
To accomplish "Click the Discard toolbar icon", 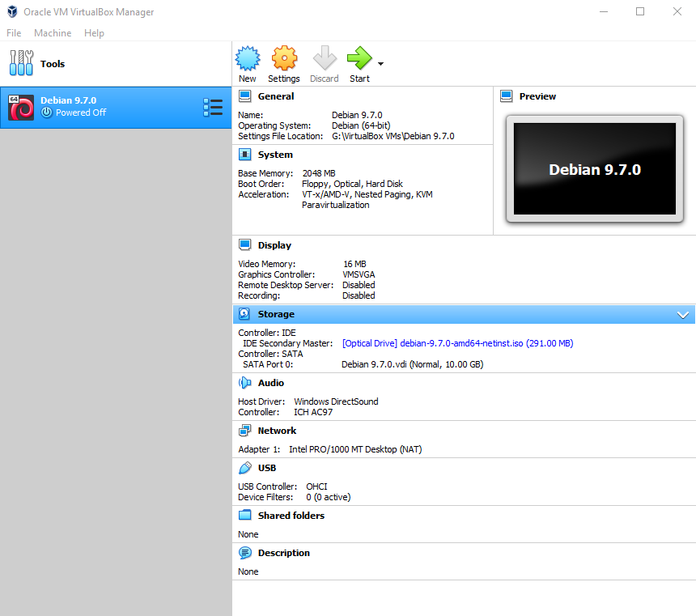I will tap(325, 58).
